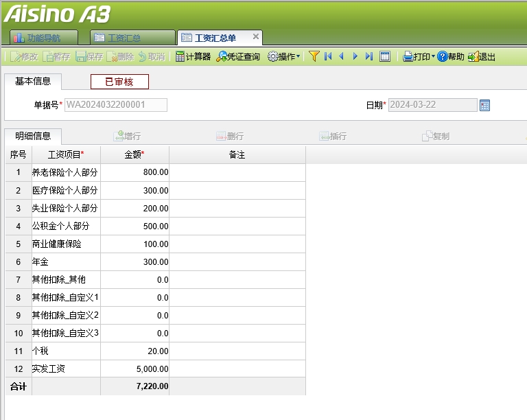
Task: Click the 5,000.00 amount cell
Action: pyautogui.click(x=134, y=369)
